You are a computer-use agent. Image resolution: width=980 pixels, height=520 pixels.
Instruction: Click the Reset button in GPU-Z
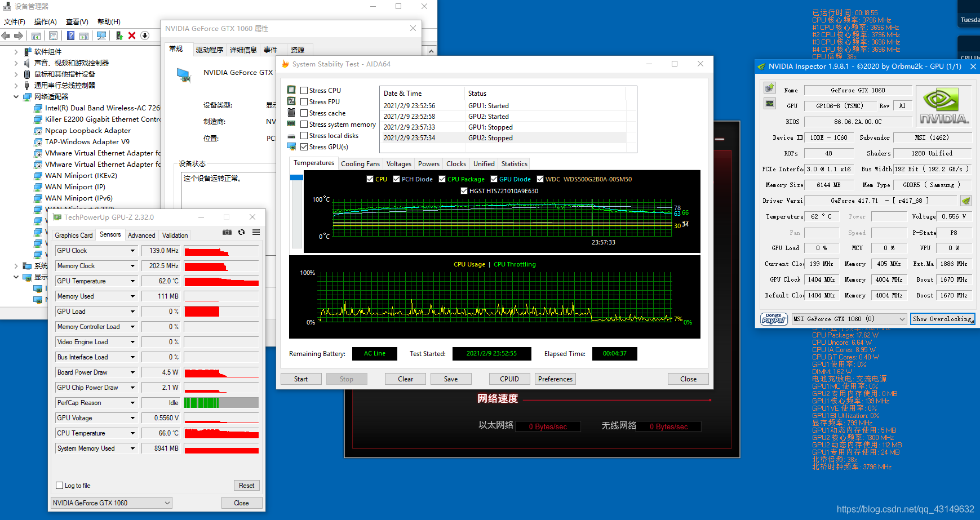tap(247, 485)
